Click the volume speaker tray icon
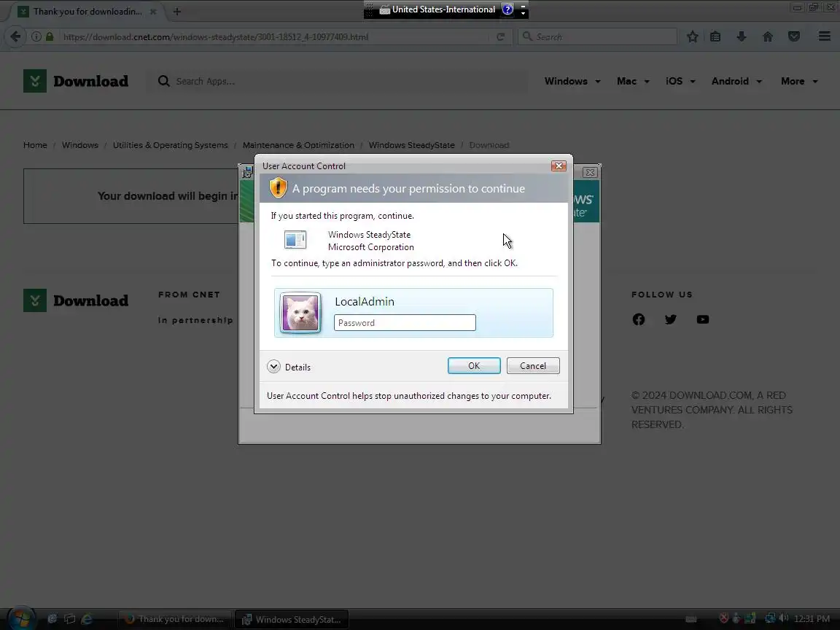Viewport: 840px width, 630px height. point(784,618)
